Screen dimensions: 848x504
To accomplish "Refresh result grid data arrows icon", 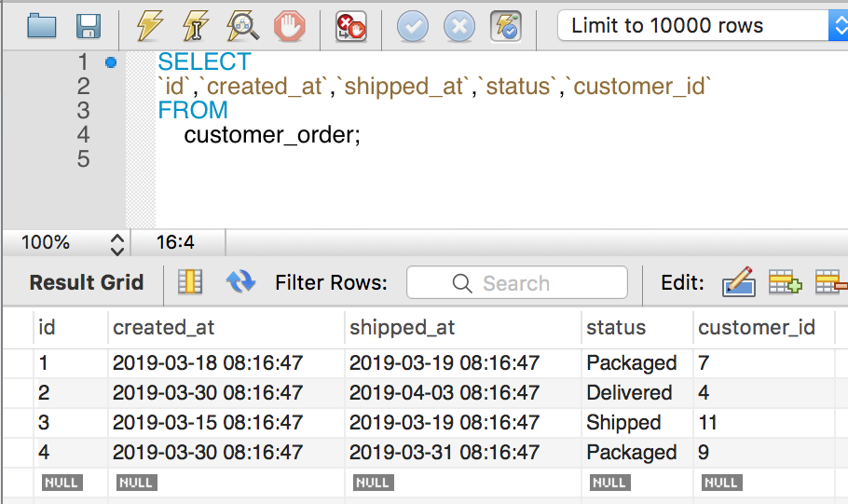I will pyautogui.click(x=240, y=281).
